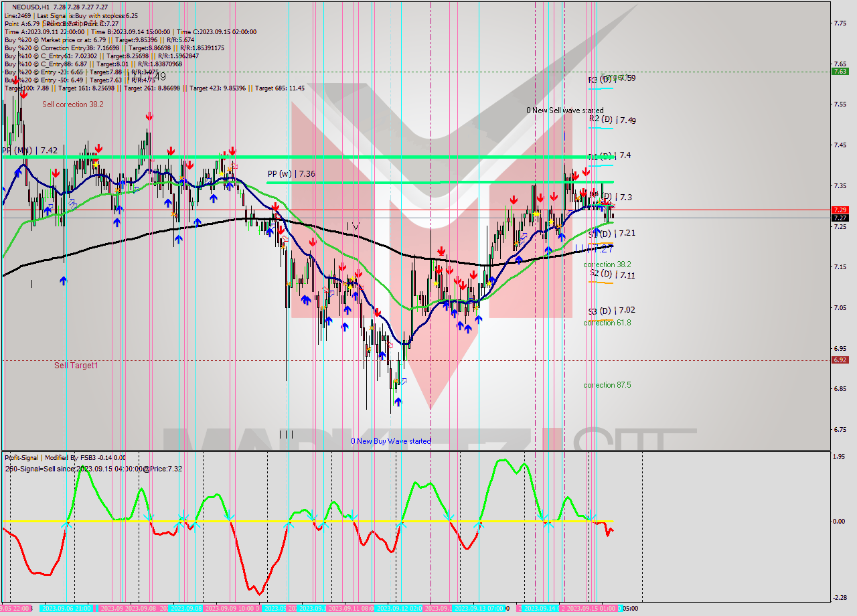Image resolution: width=857 pixels, height=616 pixels.
Task: Click the 'correction 61.8' label
Action: [x=607, y=323]
